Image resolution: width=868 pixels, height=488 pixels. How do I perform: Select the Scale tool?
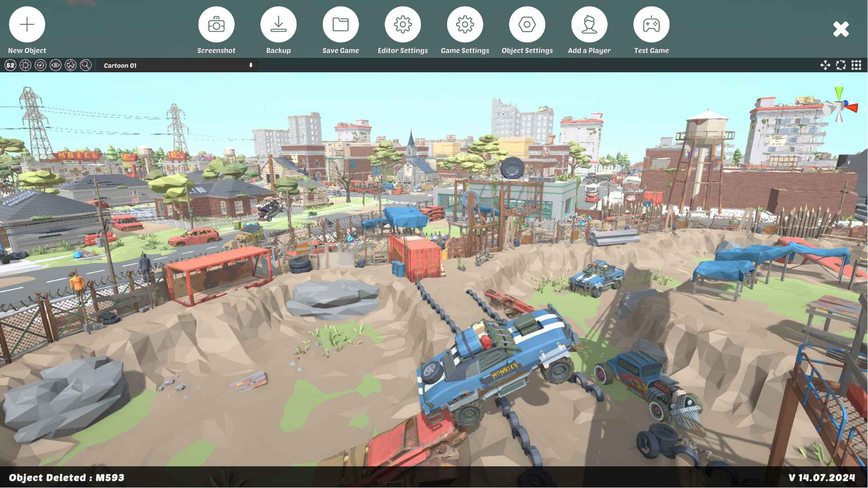855,65
